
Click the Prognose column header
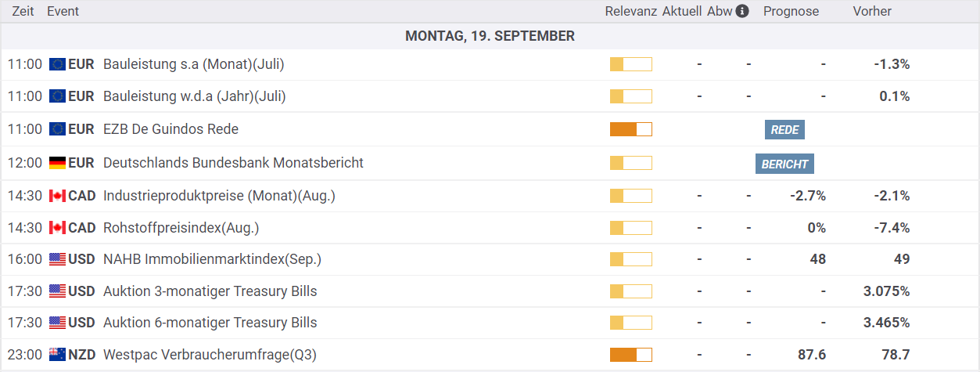[x=791, y=11]
